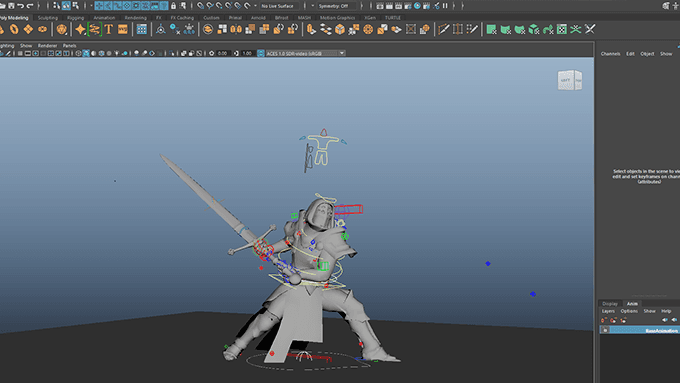Toggle the lock selection padlock icon

(x=173, y=6)
